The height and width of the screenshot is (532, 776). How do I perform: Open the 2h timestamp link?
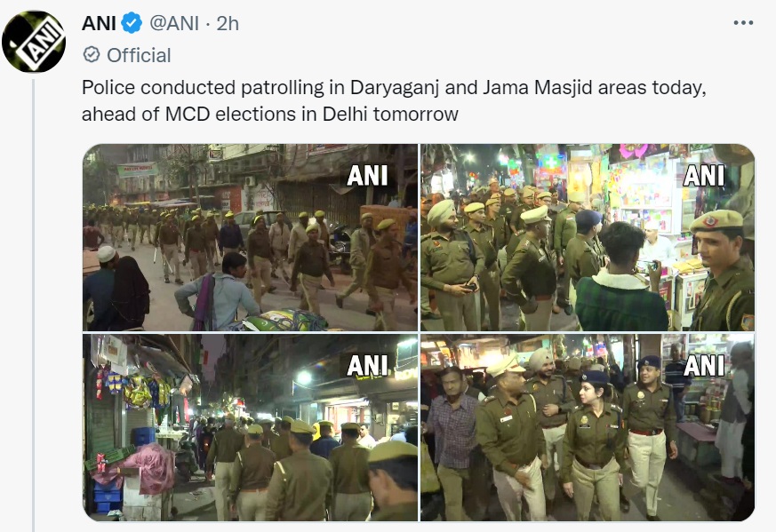[x=228, y=23]
